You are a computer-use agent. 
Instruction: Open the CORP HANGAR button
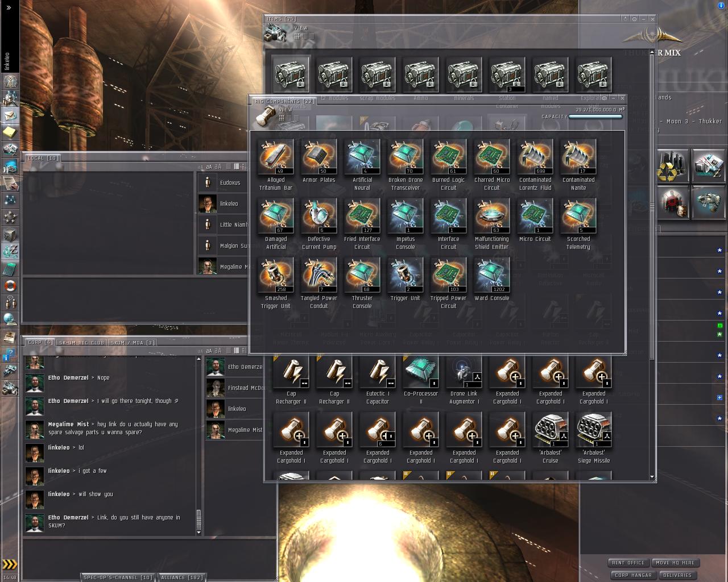coord(633,575)
